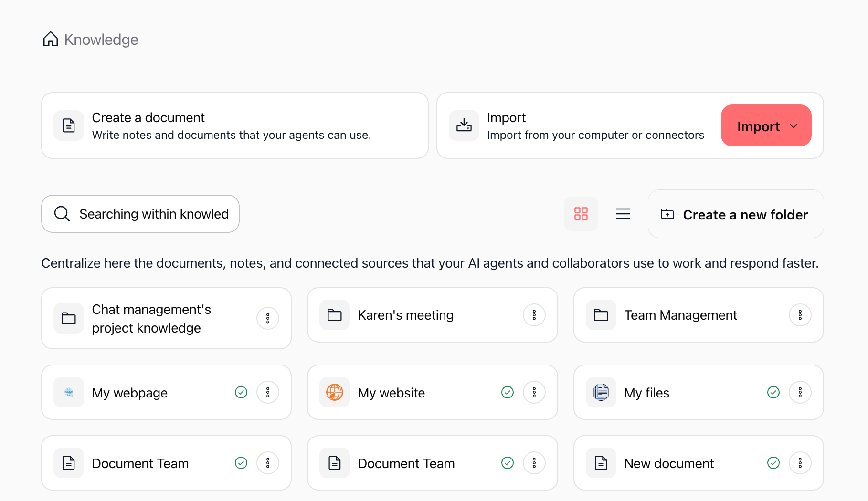Click the Import download tray icon
Viewport: 868px width, 501px height.
(464, 125)
